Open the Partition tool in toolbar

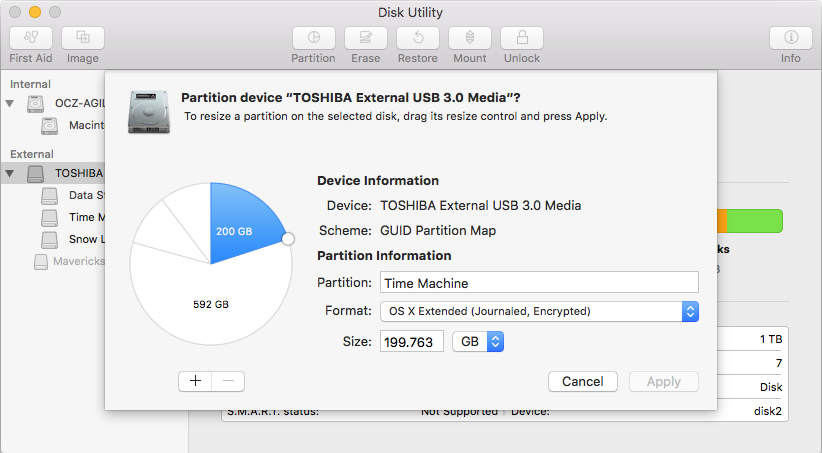tap(313, 38)
